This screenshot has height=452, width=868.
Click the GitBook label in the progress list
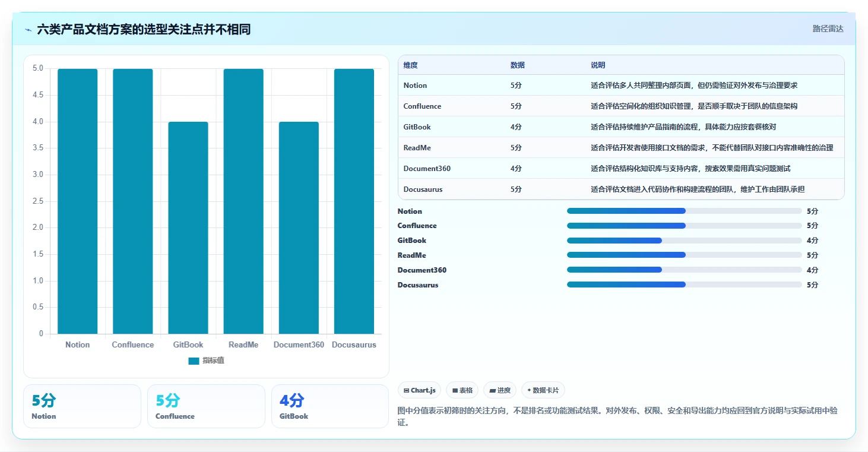412,241
